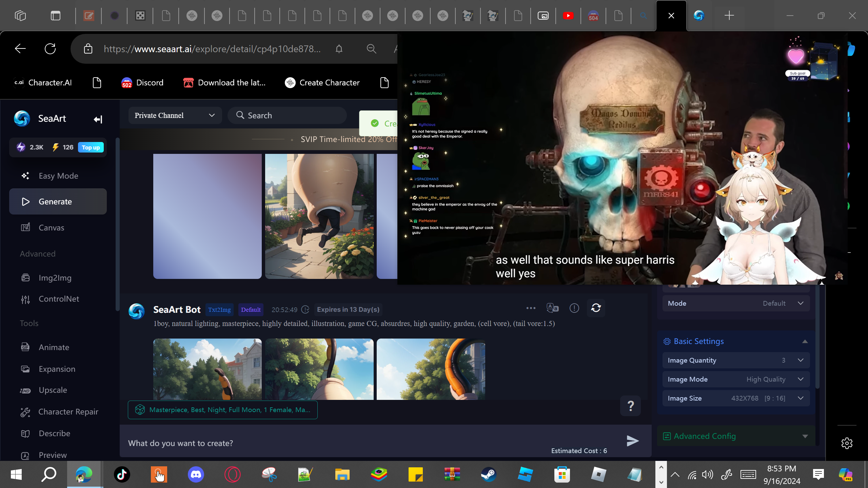Open the Opera browser from the taskbar

(x=233, y=474)
